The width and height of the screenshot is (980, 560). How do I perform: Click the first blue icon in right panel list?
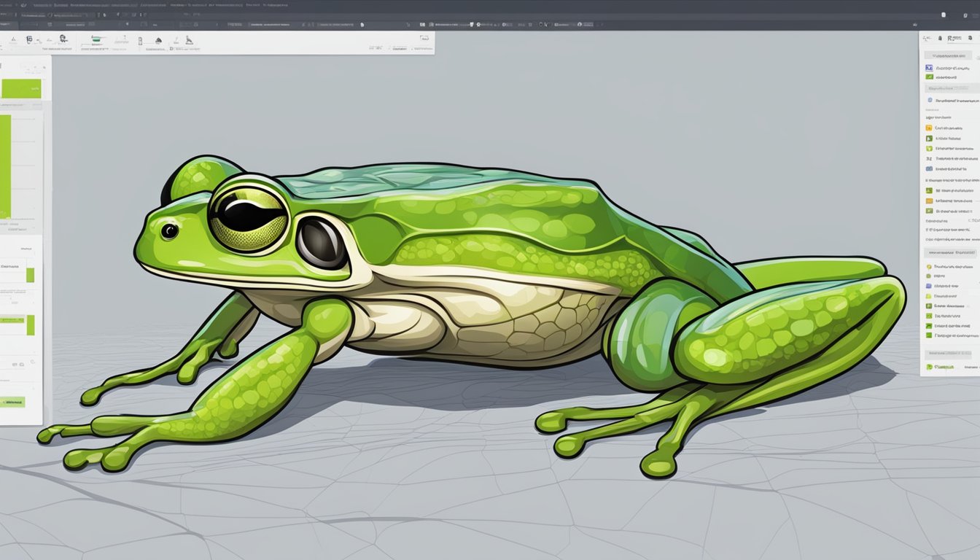click(930, 67)
